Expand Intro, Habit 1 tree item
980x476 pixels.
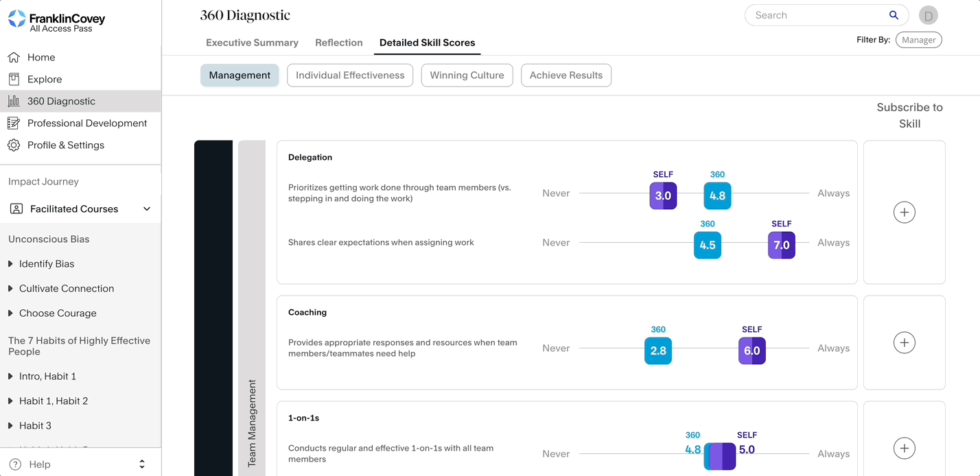pos(10,377)
